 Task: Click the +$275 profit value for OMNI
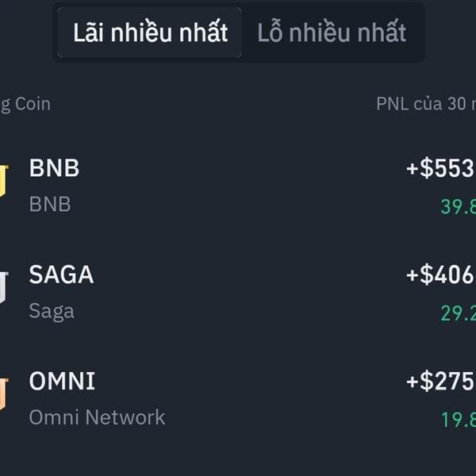441,381
